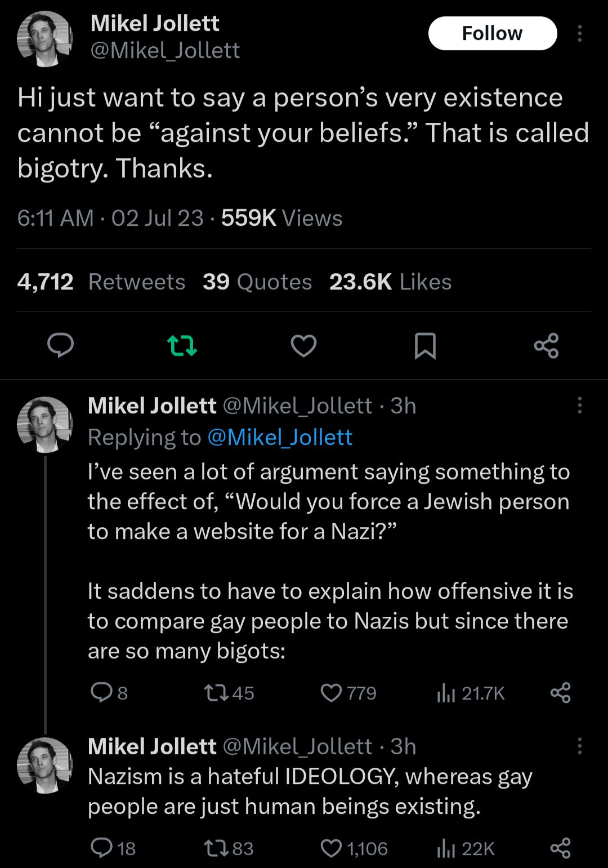608x868 pixels.
Task: Expand options for the Nazism ideology tweet
Action: [579, 745]
